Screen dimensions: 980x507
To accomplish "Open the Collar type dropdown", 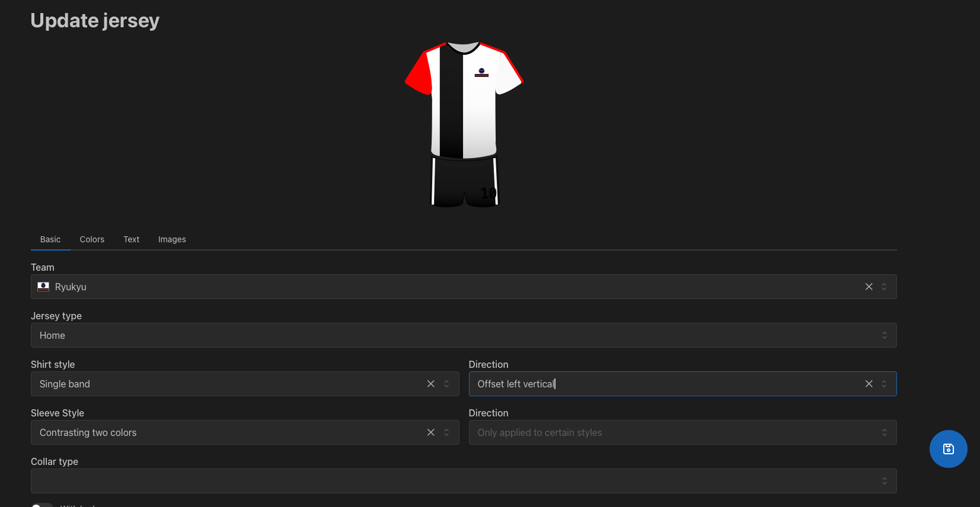I will (x=462, y=481).
